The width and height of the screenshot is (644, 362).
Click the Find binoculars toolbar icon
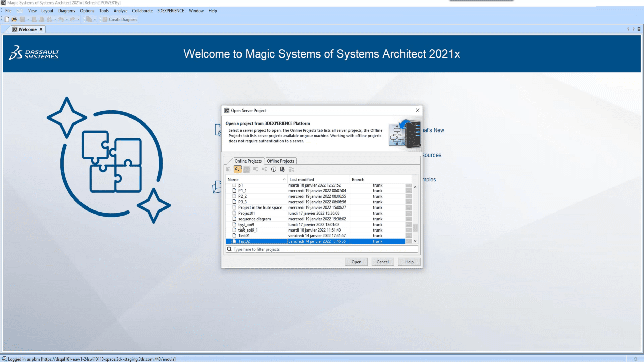49,19
